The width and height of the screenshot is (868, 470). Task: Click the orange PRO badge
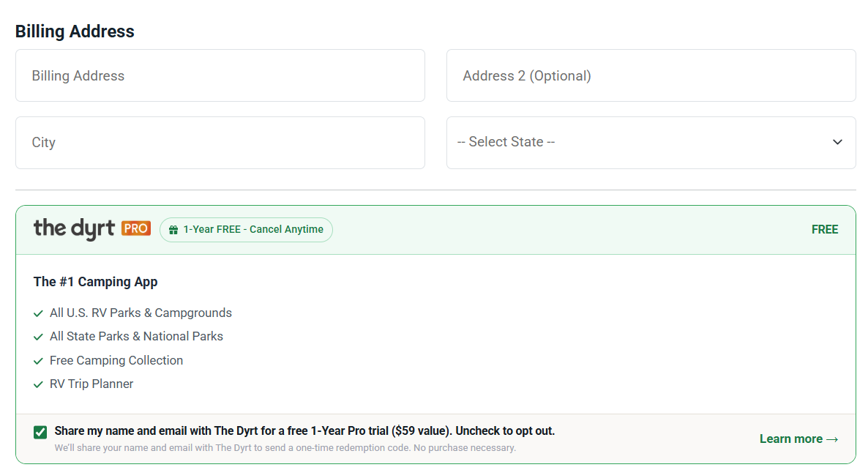coord(136,228)
